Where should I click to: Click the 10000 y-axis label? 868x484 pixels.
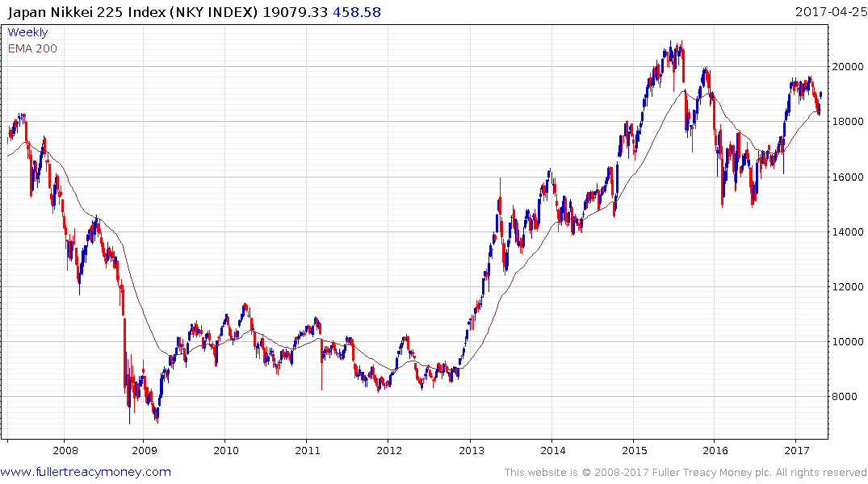point(848,342)
